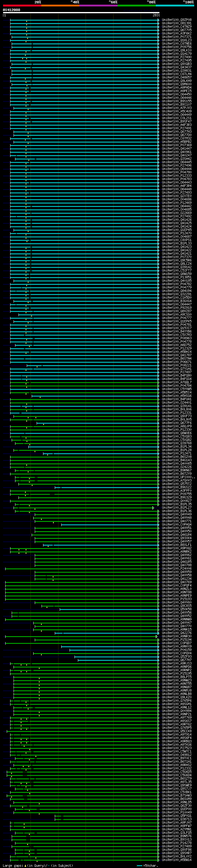Open hit UniRef100_C4TNZ9

(x=177, y=26)
